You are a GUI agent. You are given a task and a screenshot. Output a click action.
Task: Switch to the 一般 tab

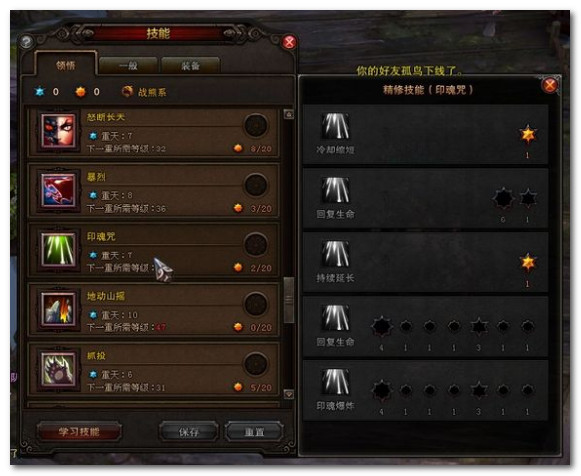(128, 66)
